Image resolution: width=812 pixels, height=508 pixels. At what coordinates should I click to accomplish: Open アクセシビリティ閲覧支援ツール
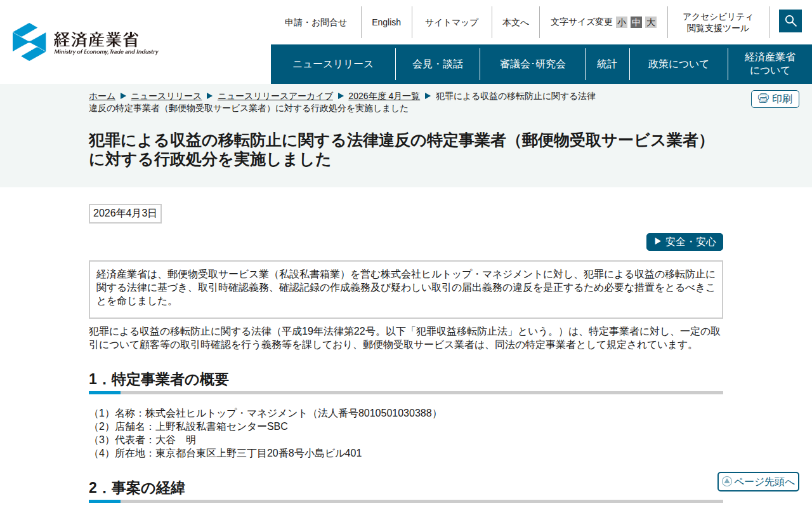click(x=718, y=22)
